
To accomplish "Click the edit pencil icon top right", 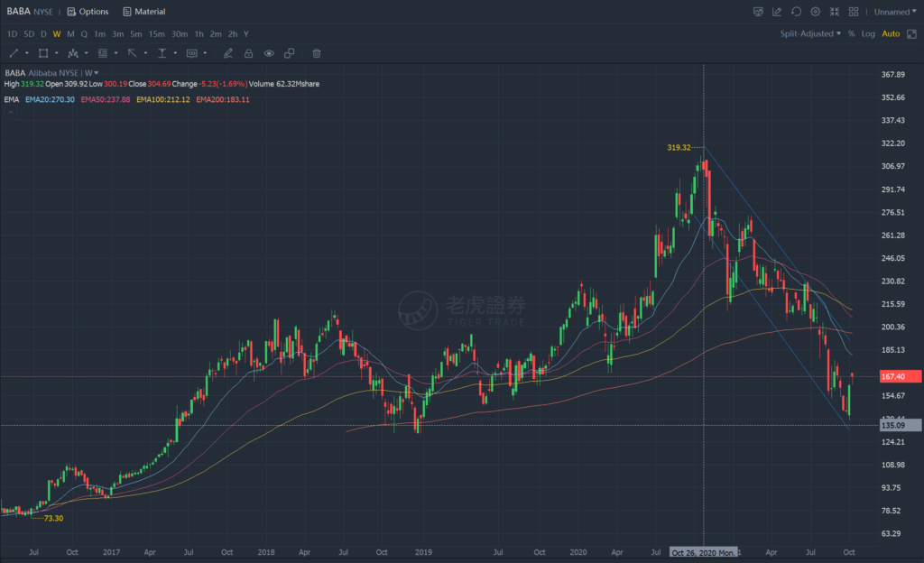I will click(777, 12).
